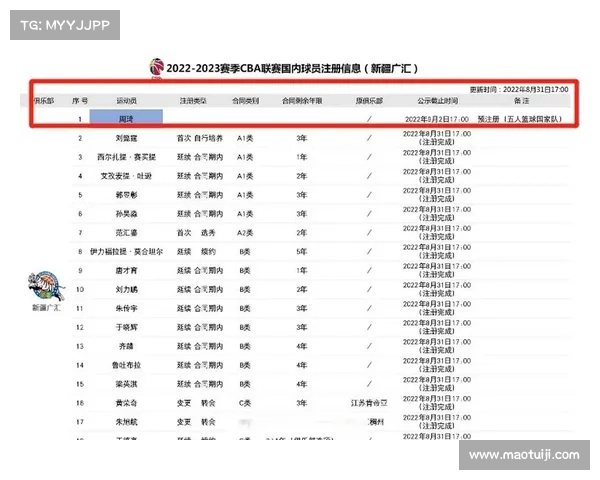Click 延续 续约 registration type in row 8
The height and width of the screenshot is (480, 600).
point(196,251)
